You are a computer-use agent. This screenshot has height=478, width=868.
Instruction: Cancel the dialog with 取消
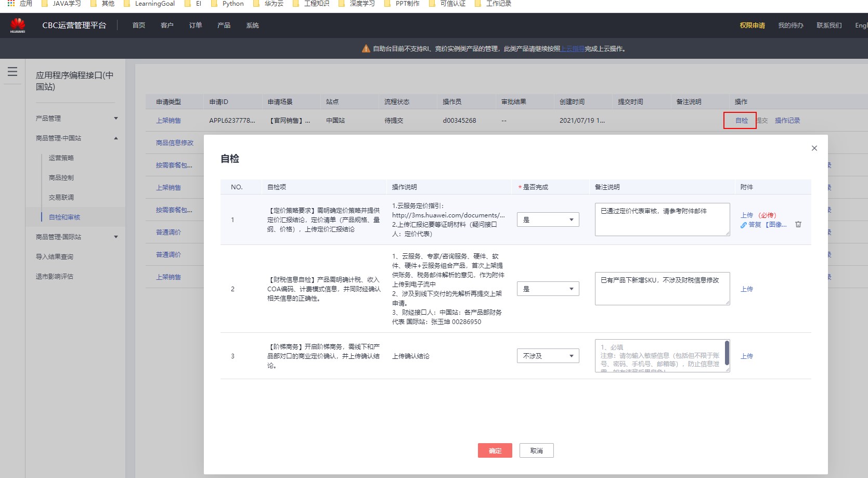click(537, 450)
